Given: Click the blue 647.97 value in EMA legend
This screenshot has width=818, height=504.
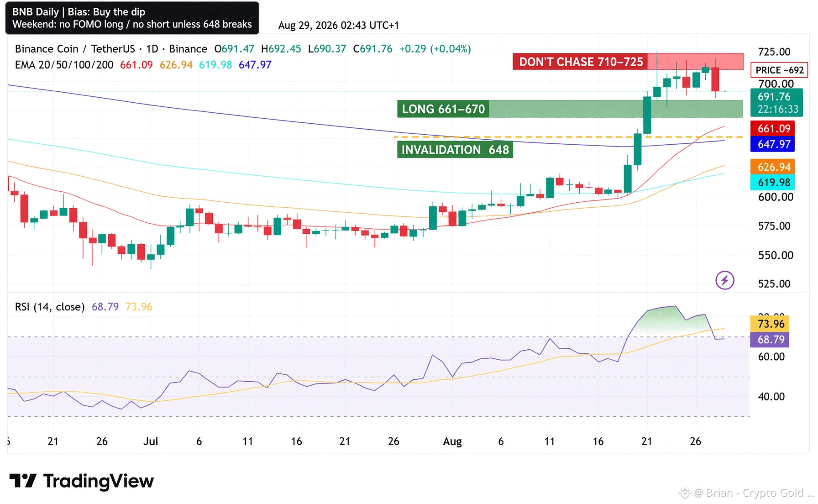Looking at the screenshot, I should pyautogui.click(x=255, y=65).
